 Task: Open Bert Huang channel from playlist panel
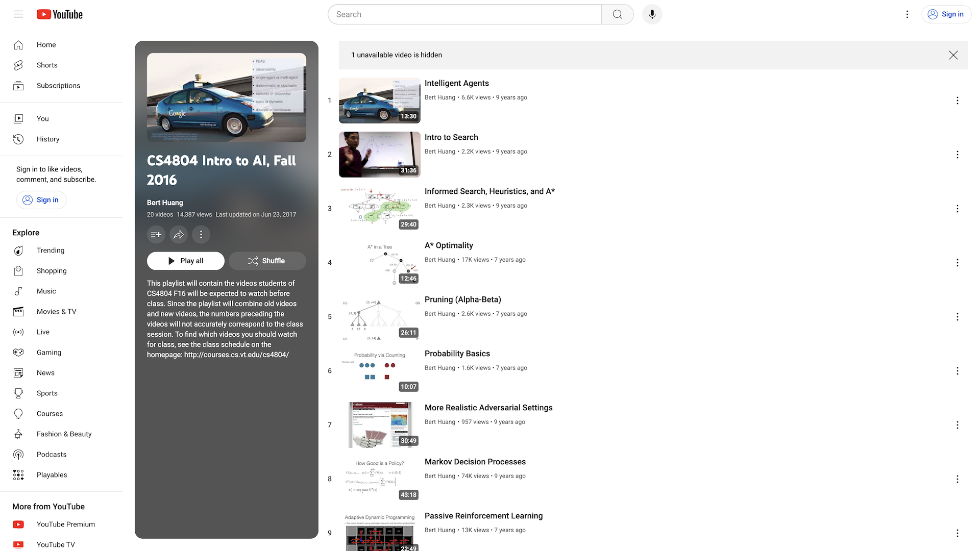click(165, 203)
